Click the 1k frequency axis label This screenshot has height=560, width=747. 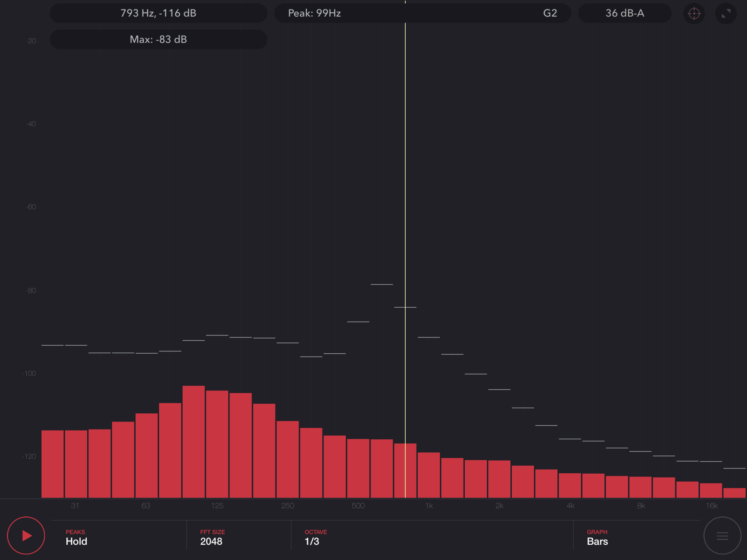tap(429, 506)
